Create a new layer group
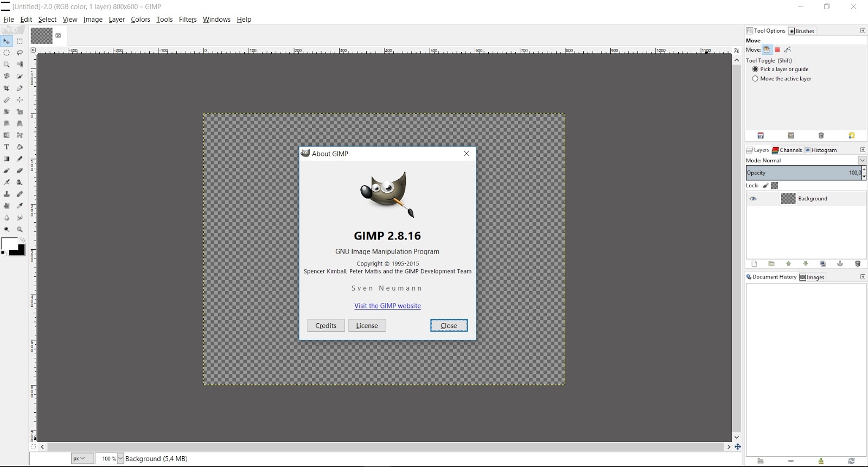Image resolution: width=868 pixels, height=467 pixels. (771, 264)
